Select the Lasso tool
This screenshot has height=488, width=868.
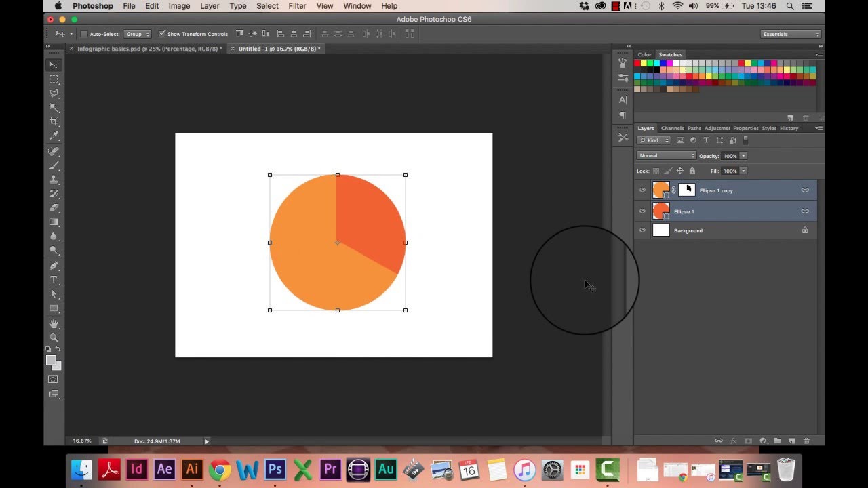tap(54, 93)
